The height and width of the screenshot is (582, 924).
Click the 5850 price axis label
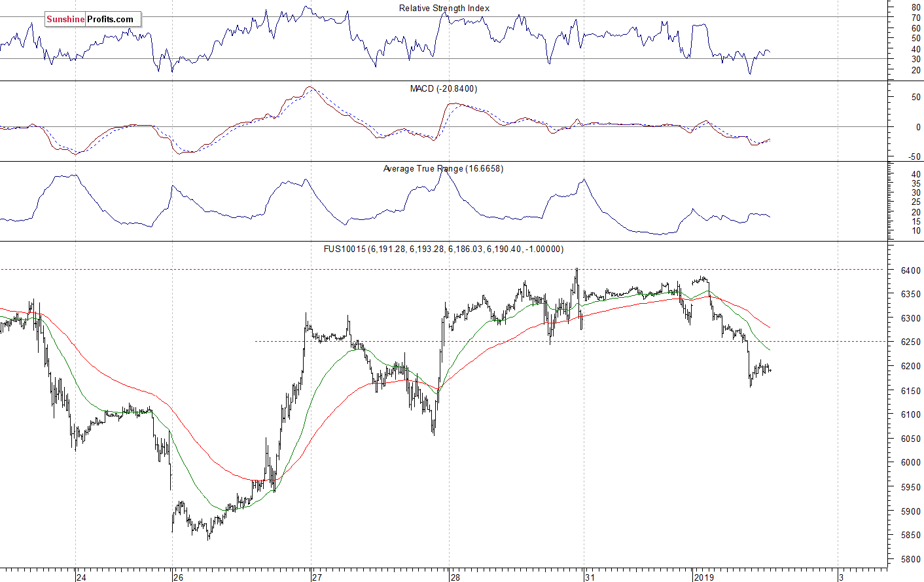(911, 536)
